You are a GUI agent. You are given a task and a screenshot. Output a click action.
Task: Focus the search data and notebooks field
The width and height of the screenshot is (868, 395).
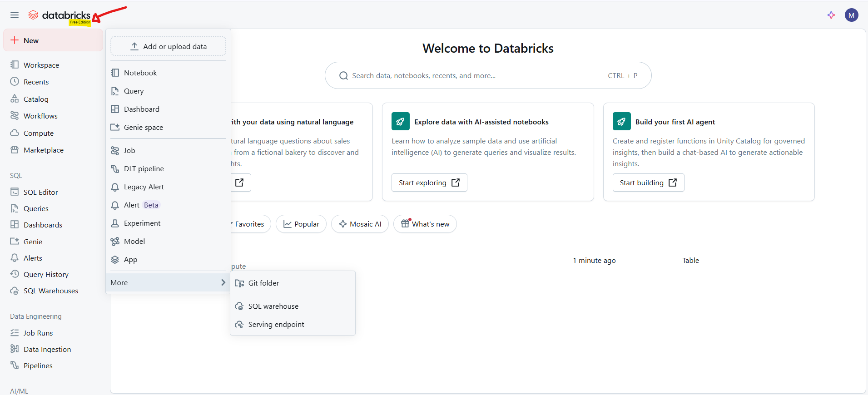click(488, 75)
